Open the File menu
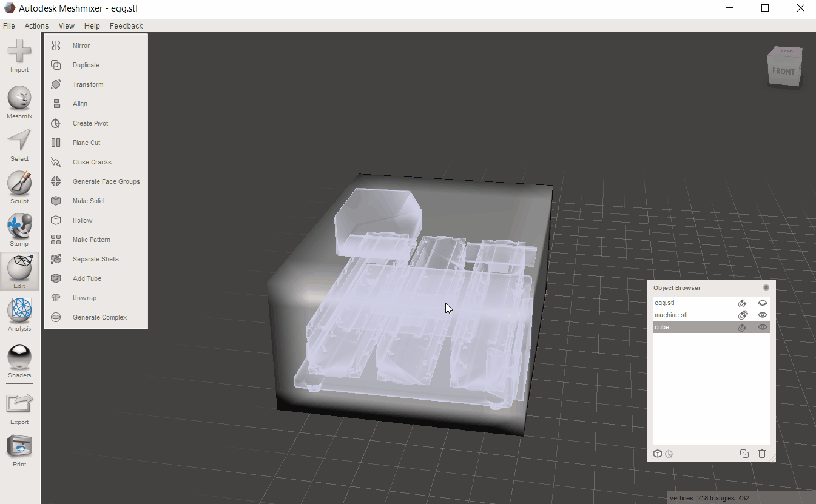 9,26
